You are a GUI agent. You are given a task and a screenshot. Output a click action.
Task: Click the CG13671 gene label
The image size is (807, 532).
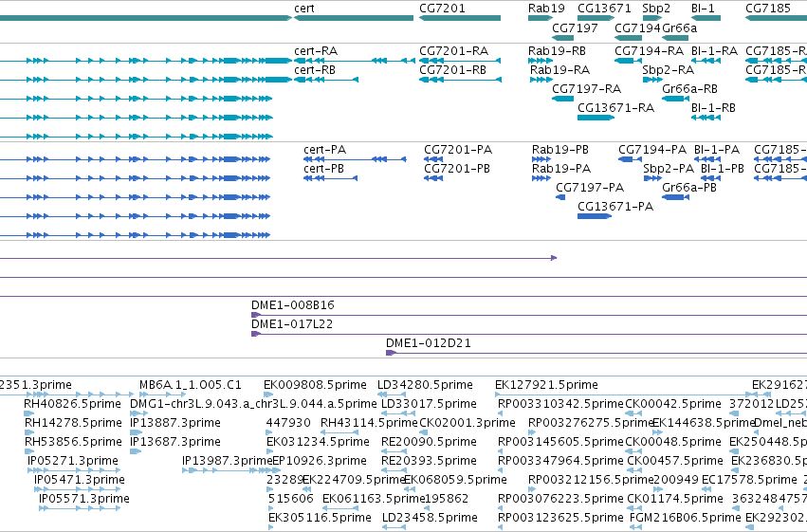click(604, 9)
